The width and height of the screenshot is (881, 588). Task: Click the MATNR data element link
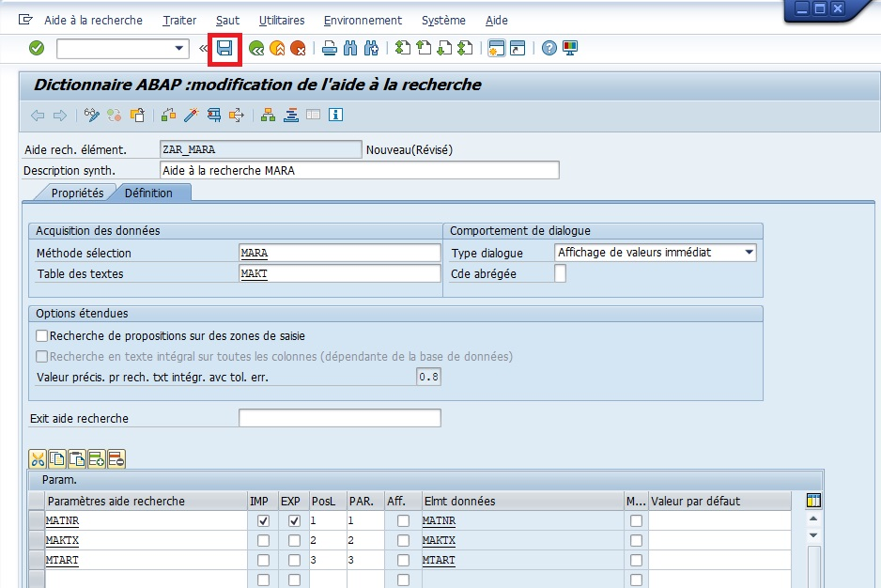pyautogui.click(x=439, y=520)
